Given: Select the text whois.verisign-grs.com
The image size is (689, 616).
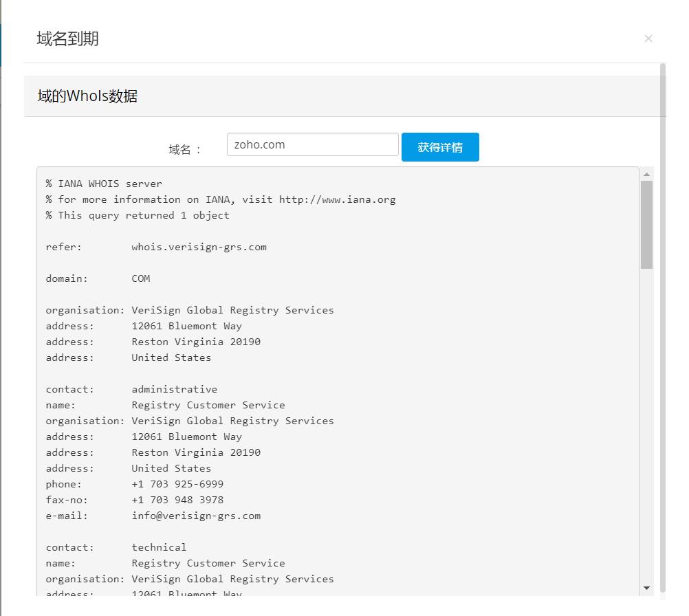Looking at the screenshot, I should [199, 247].
